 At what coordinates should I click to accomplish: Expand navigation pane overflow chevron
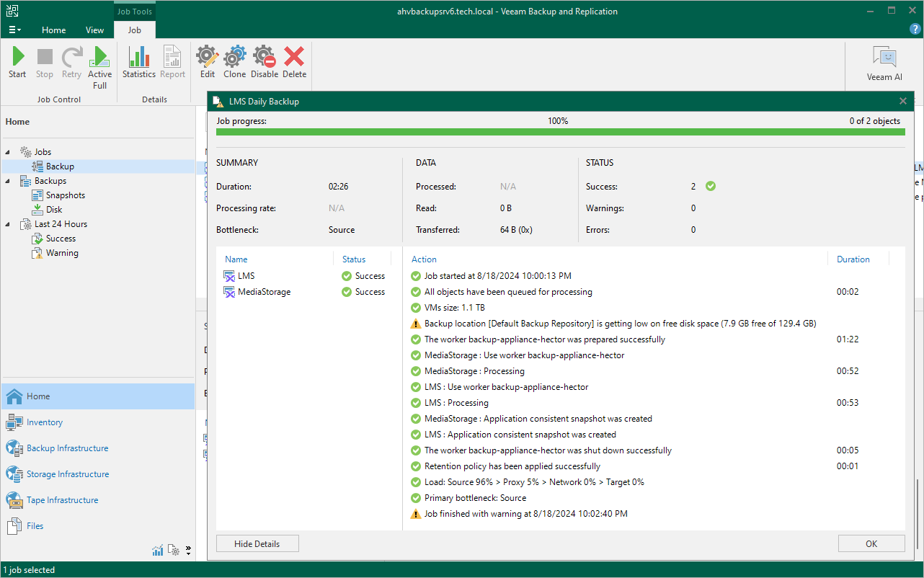coord(188,551)
